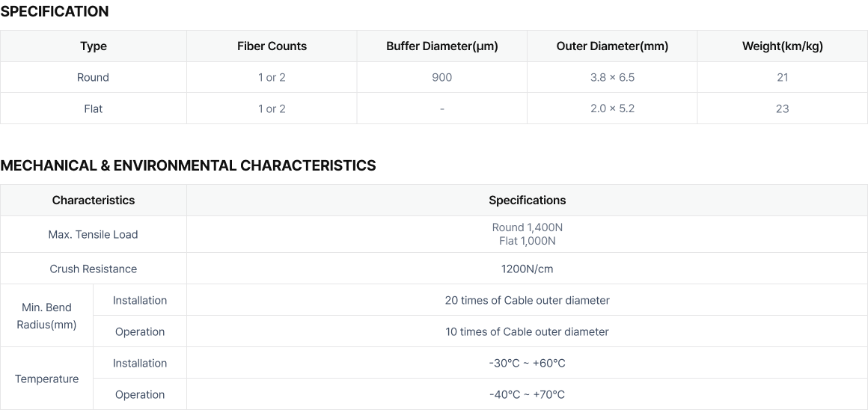Click the Crush Resistance row label
Image resolution: width=868 pixels, height=410 pixels.
(93, 269)
